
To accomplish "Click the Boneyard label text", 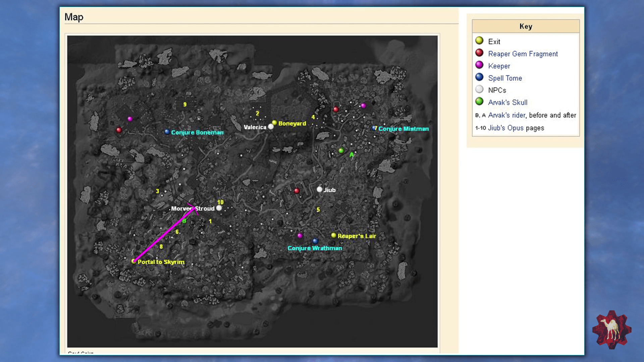I will click(292, 123).
